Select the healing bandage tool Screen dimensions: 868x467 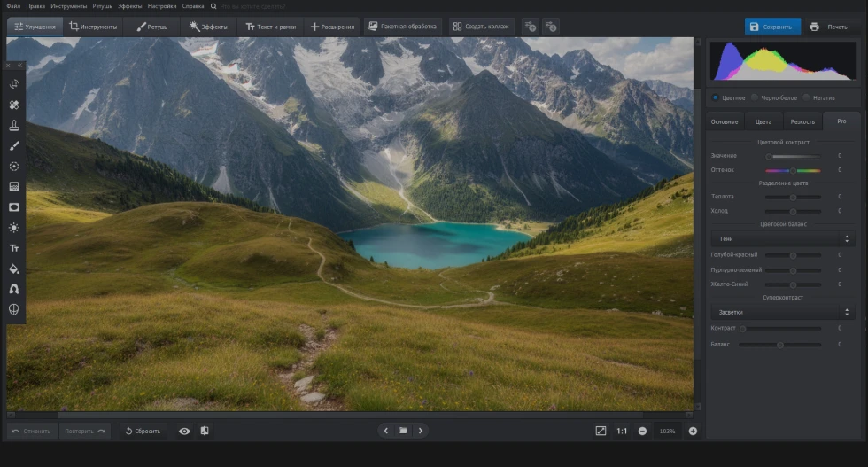click(x=14, y=105)
